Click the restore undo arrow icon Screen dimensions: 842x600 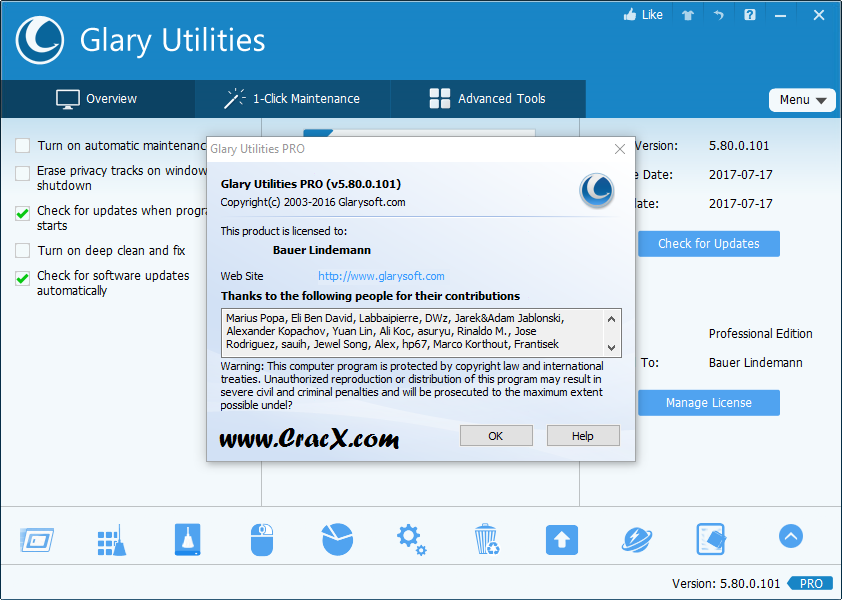pos(718,15)
